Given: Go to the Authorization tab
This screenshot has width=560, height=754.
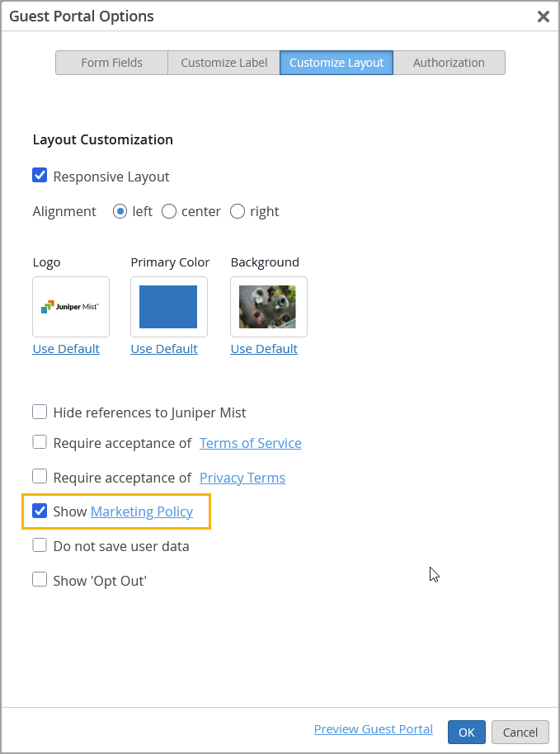Looking at the screenshot, I should 449,63.
